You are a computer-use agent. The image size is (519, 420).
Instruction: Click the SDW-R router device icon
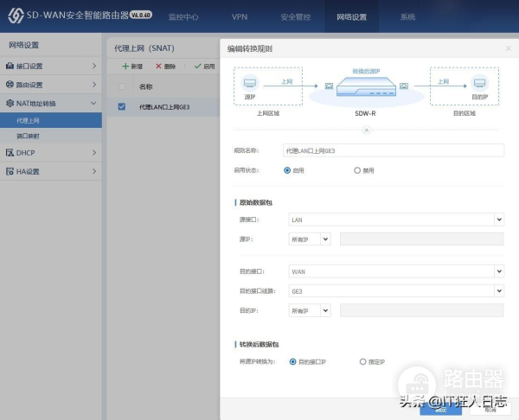pyautogui.click(x=366, y=86)
